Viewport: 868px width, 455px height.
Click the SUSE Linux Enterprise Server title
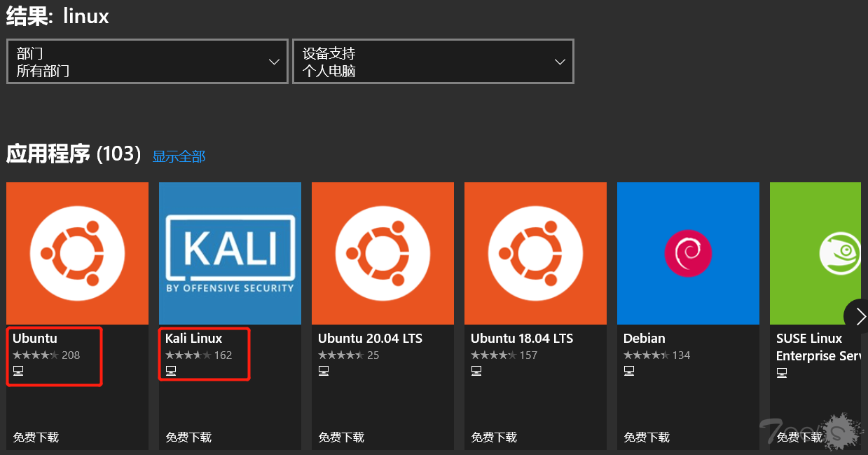tap(818, 347)
